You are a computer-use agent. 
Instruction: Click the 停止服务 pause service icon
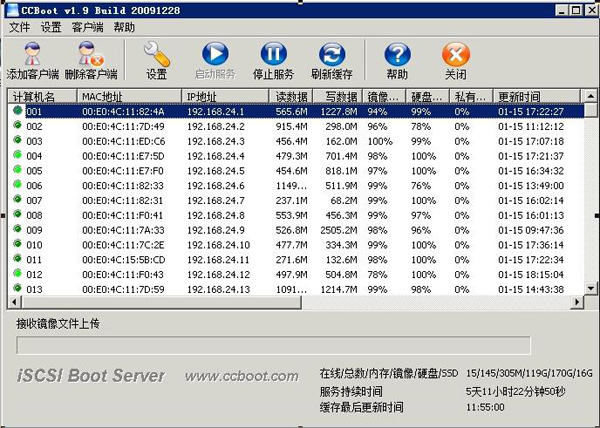(x=273, y=54)
